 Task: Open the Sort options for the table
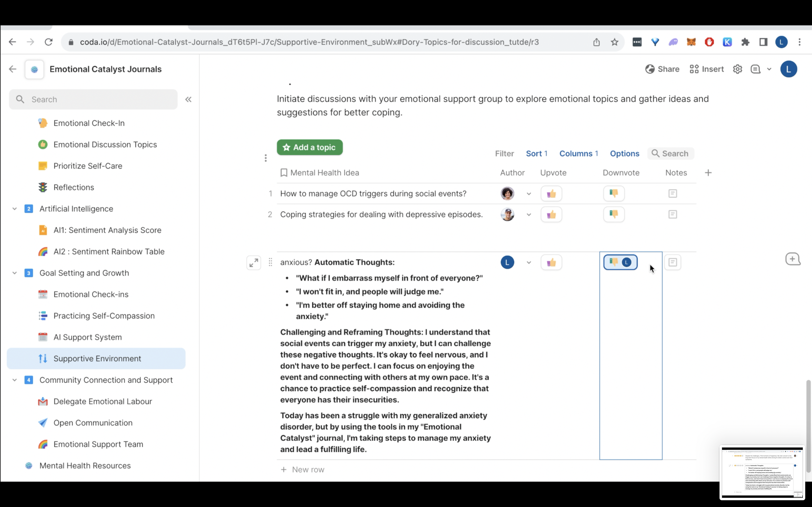536,154
